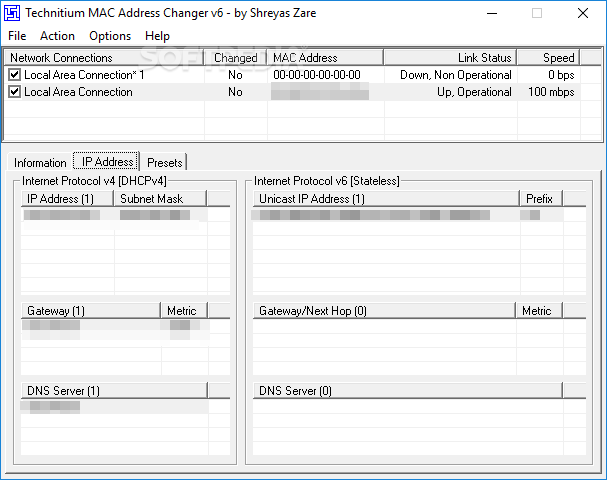This screenshot has height=480, width=607.
Task: Open the File menu
Action: coord(17,36)
